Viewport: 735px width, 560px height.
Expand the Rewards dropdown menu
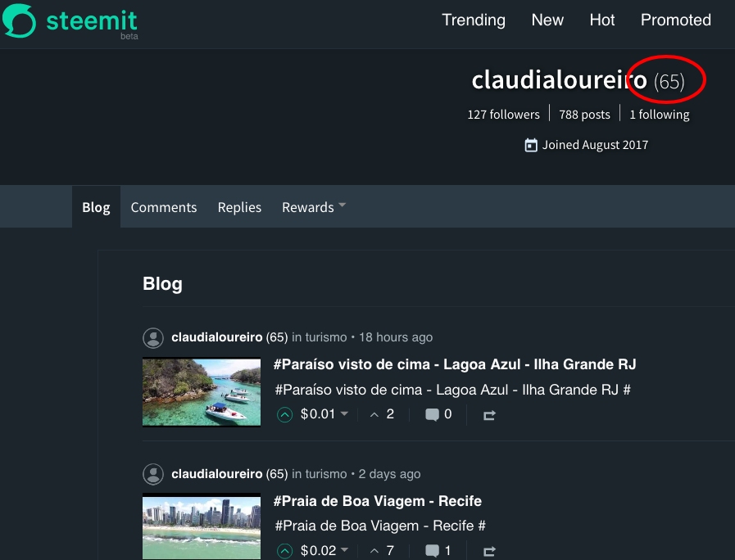coord(314,207)
